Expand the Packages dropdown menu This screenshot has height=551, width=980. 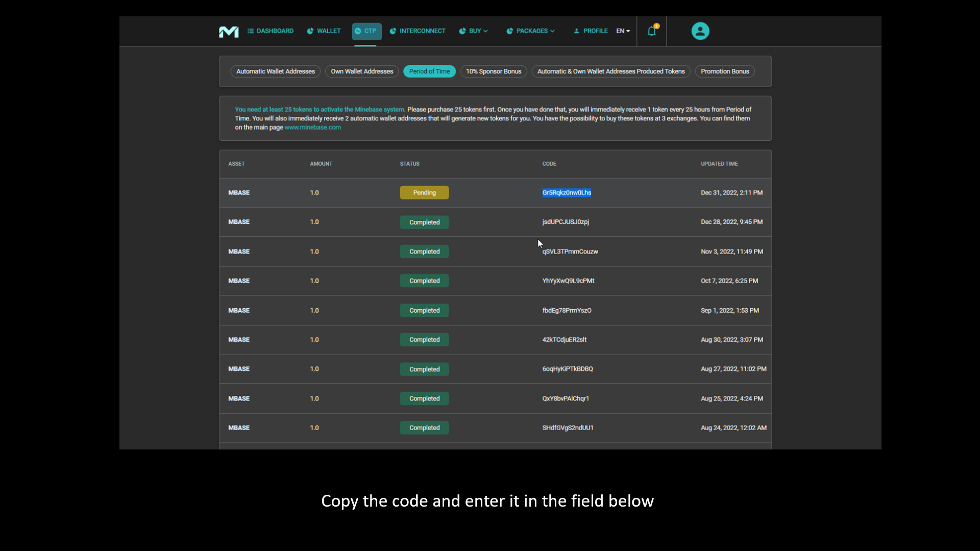pyautogui.click(x=530, y=31)
